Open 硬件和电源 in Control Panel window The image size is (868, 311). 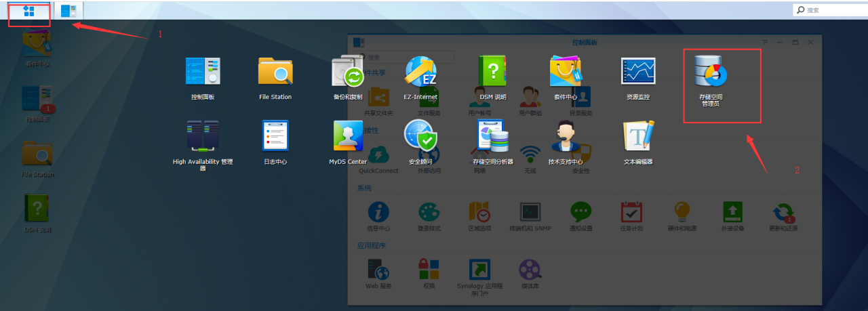(682, 217)
